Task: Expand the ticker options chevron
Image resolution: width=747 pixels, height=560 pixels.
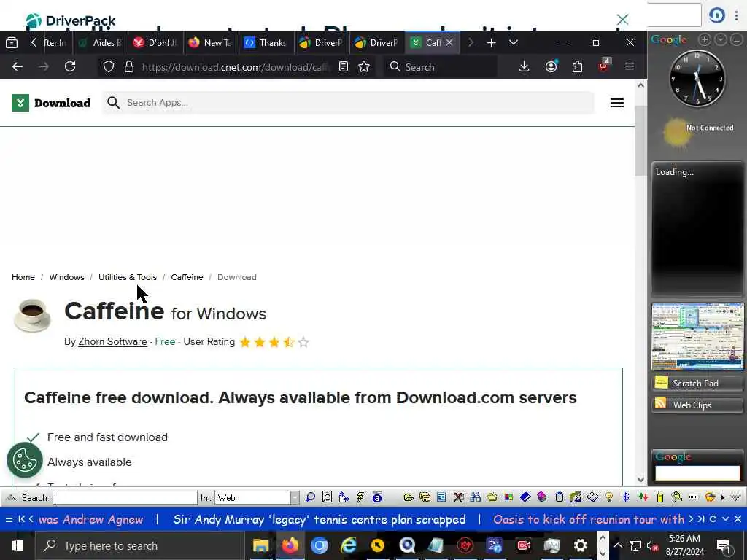Action: [725, 519]
